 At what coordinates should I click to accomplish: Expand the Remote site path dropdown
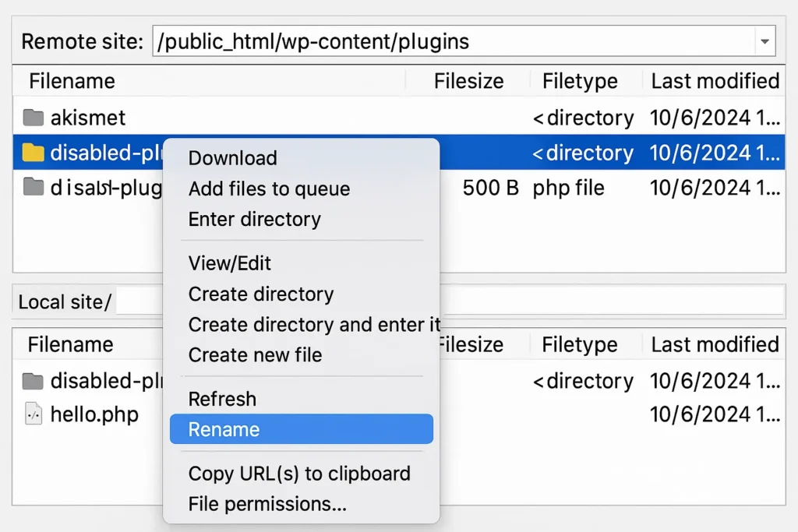coord(764,41)
